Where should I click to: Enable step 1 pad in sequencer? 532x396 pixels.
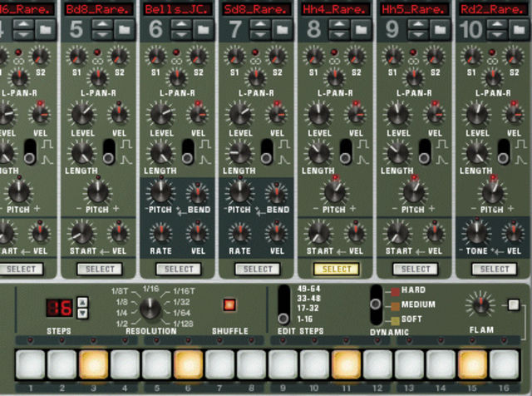(x=31, y=364)
